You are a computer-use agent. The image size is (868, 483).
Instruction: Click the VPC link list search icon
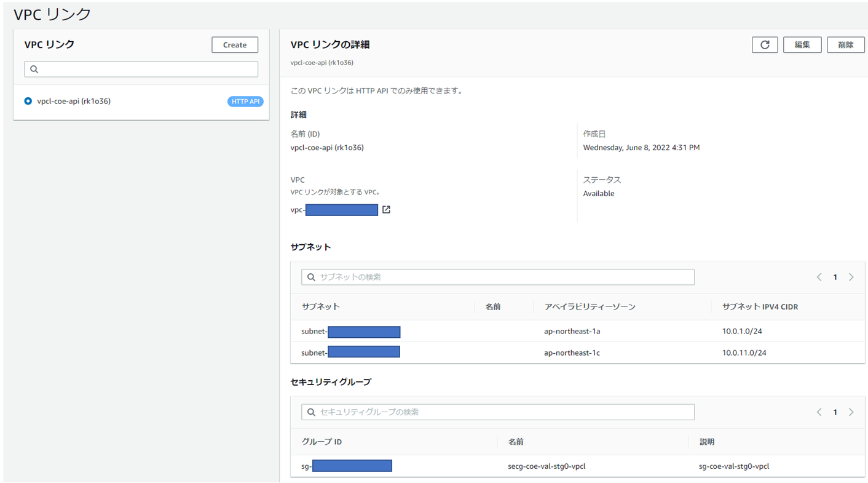coord(34,70)
